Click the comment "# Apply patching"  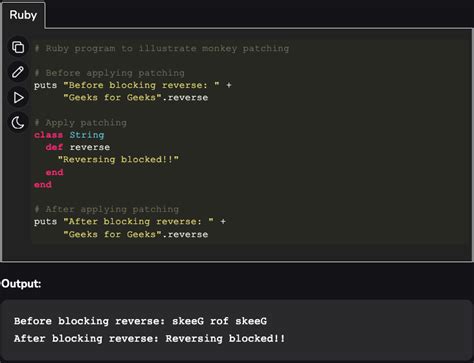coord(80,123)
